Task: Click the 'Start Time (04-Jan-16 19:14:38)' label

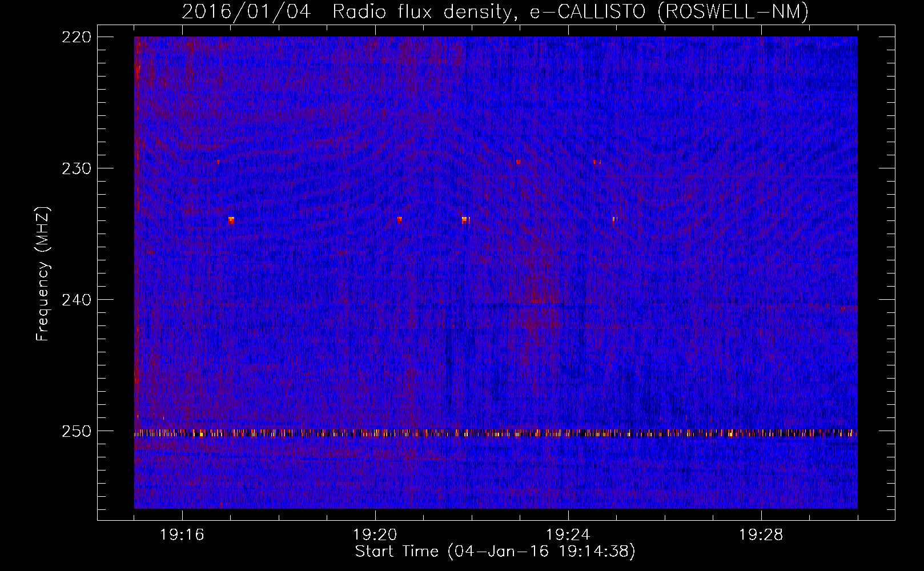Action: [495, 552]
